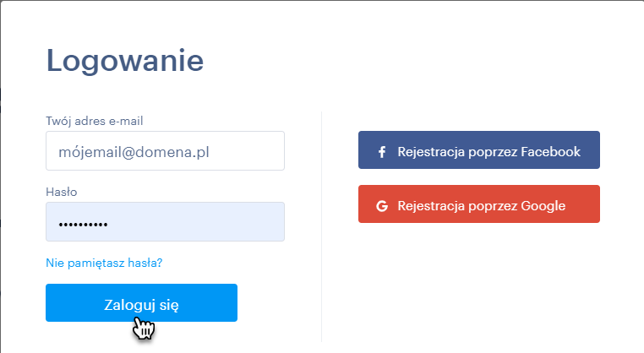
Task: Click empty area right of e-mail text in field
Action: tap(247, 151)
